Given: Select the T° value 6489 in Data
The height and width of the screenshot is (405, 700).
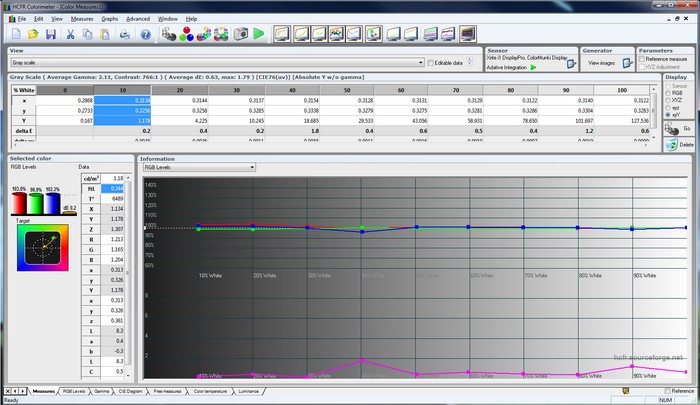Looking at the screenshot, I should tap(112, 199).
